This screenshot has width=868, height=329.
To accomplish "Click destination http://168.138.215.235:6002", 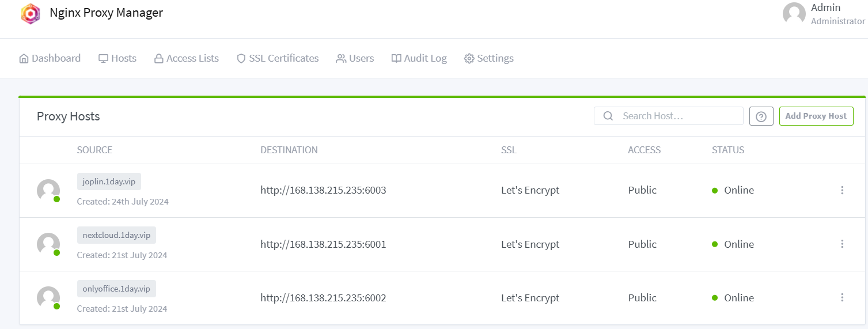I will (x=323, y=298).
